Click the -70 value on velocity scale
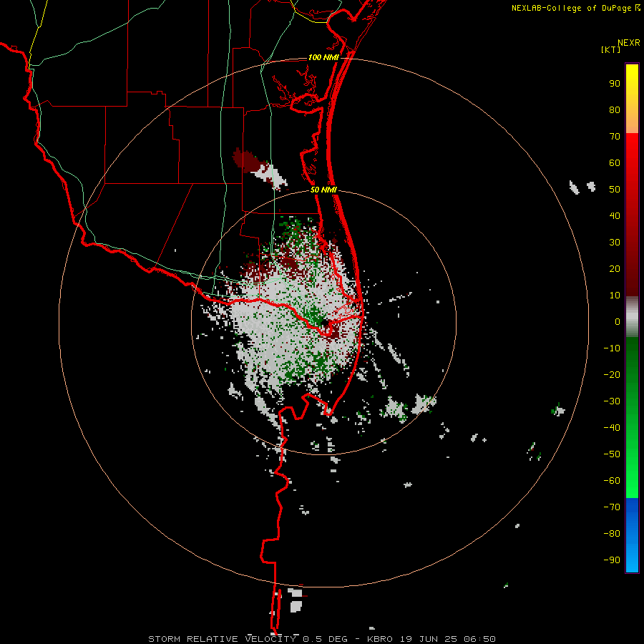644x644 pixels. (612, 507)
